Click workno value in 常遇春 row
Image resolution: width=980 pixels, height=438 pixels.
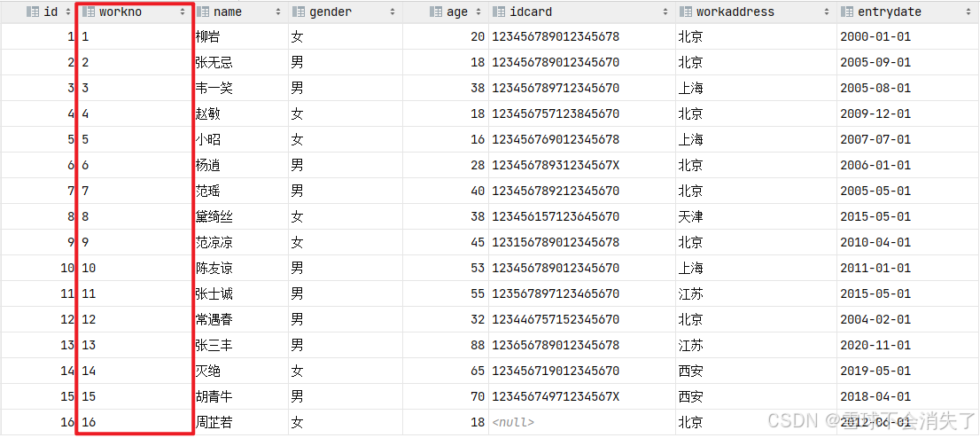coord(89,319)
